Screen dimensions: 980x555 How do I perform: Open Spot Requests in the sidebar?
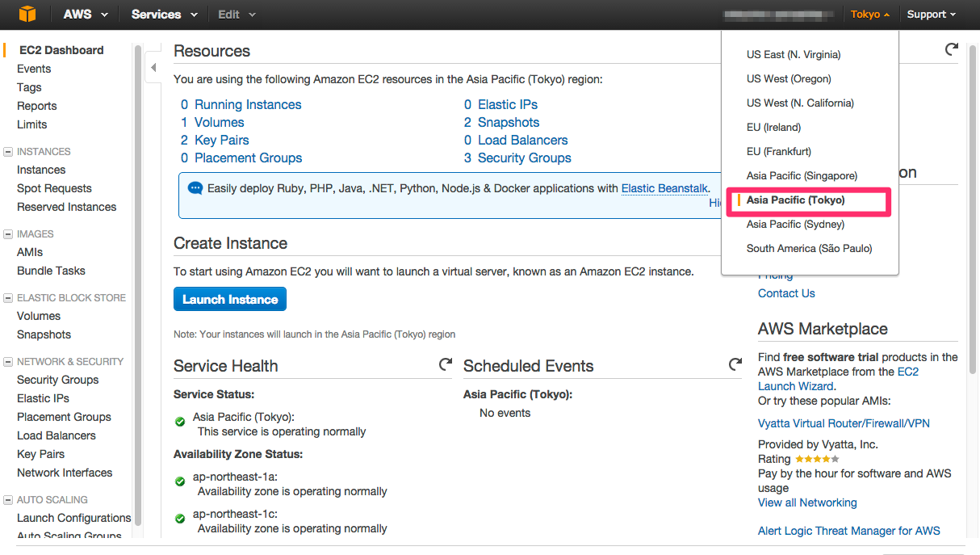[x=54, y=188]
